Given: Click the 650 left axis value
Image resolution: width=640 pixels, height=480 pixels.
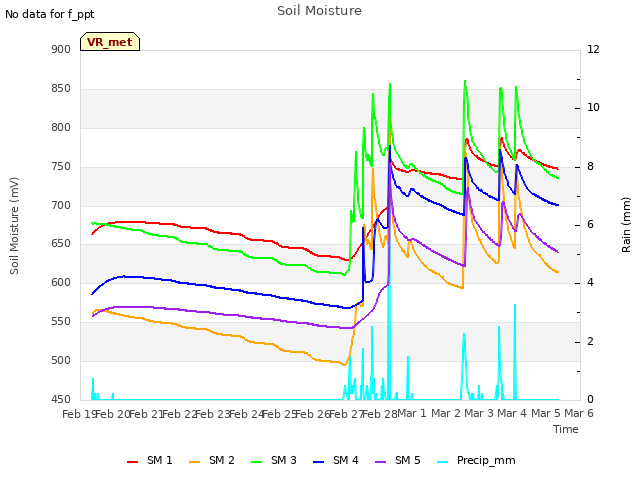Looking at the screenshot, I should point(61,244).
